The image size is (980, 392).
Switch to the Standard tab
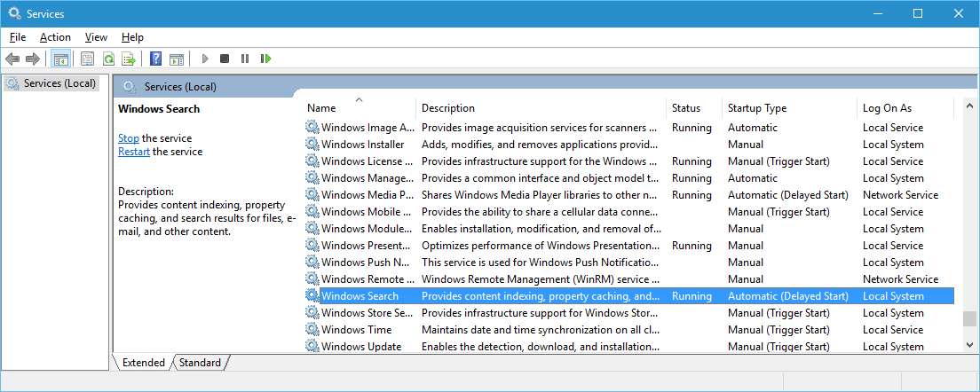click(x=200, y=363)
